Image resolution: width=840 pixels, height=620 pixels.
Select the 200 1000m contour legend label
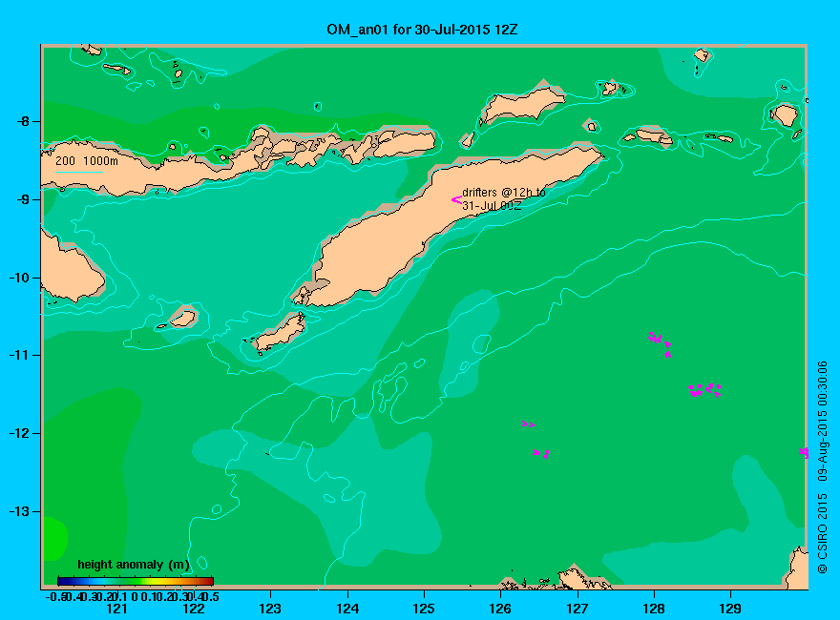(x=87, y=160)
